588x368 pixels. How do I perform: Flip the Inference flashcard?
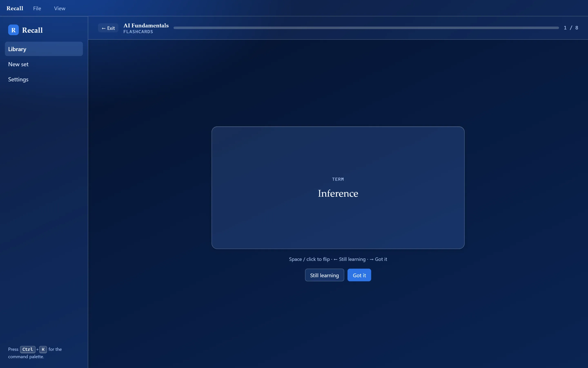pos(338,188)
